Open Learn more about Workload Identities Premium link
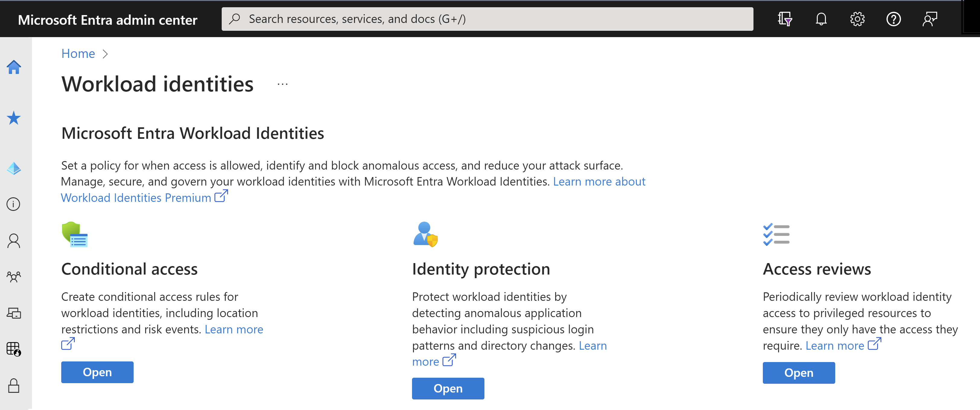Screen dimensions: 980x410 (353, 189)
